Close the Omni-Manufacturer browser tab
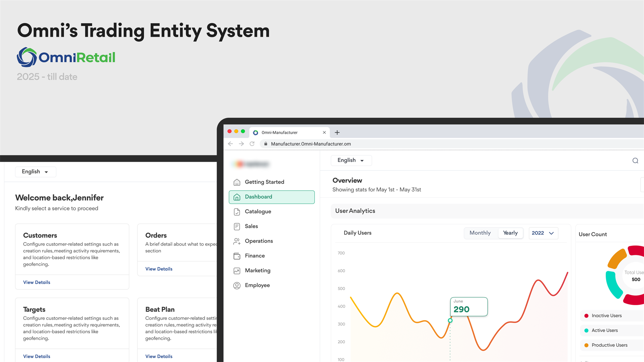The image size is (644, 362). point(324,132)
